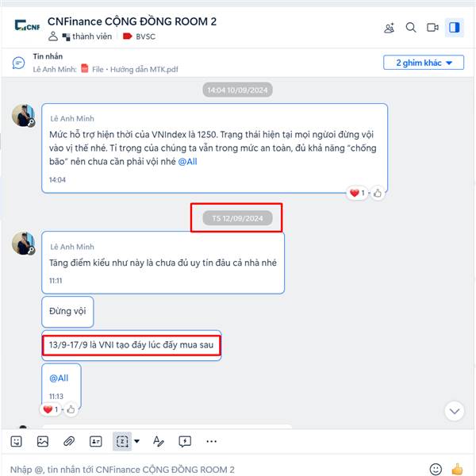Viewport: 476px width, 476px height.
Task: Attach an image via the picture icon
Action: (43, 441)
